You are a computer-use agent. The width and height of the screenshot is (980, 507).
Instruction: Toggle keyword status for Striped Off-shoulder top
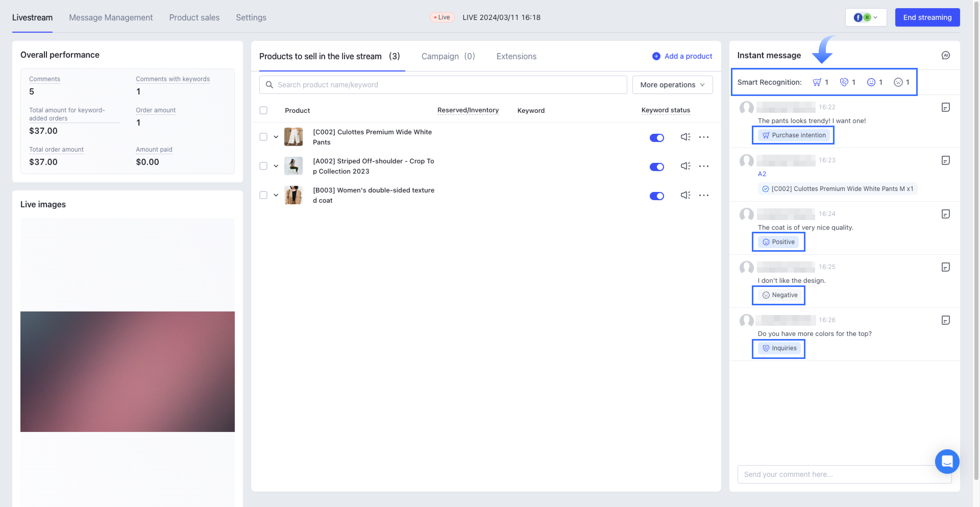(657, 167)
